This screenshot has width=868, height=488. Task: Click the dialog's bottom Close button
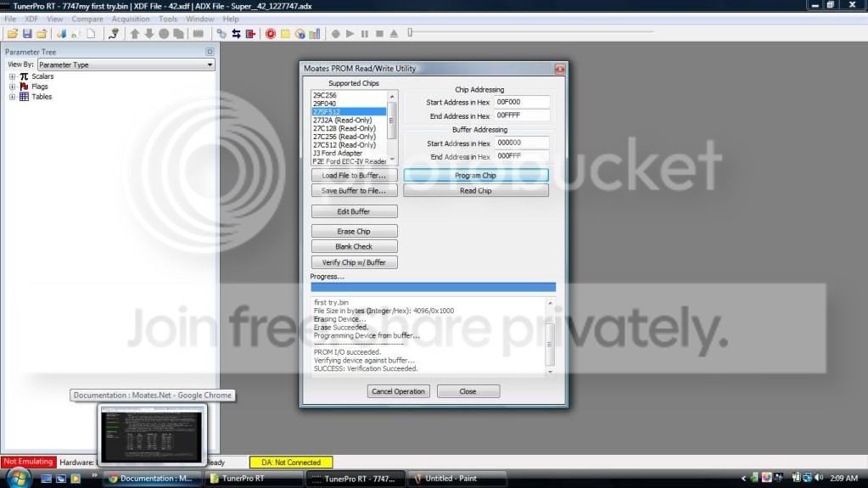468,391
